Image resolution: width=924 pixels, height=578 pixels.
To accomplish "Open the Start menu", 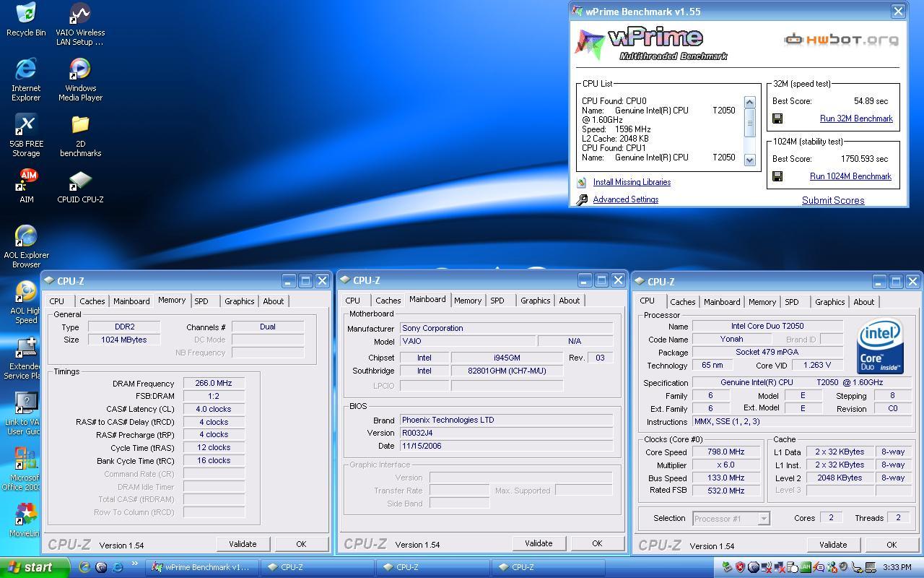I will click(x=35, y=567).
